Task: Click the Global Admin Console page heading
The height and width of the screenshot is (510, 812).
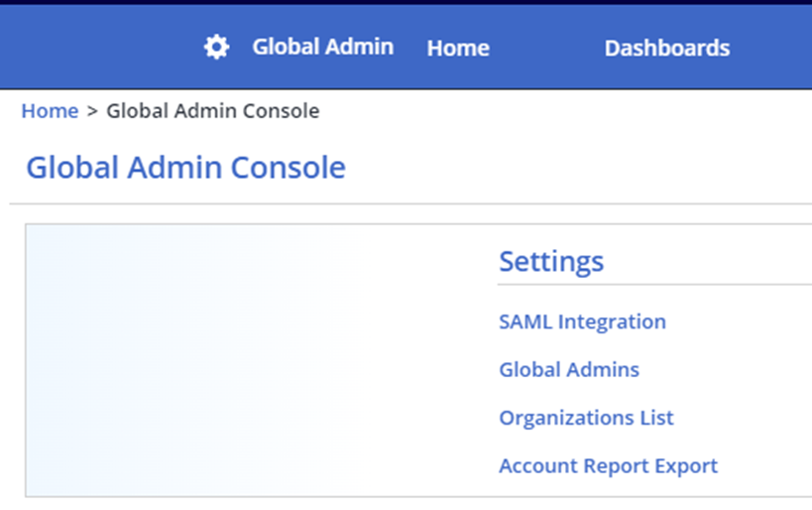Action: 185,168
